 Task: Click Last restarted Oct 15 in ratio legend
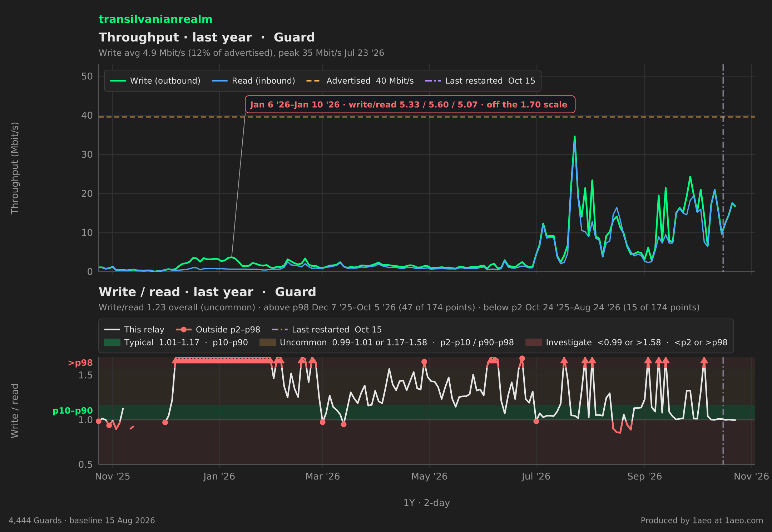coord(327,330)
